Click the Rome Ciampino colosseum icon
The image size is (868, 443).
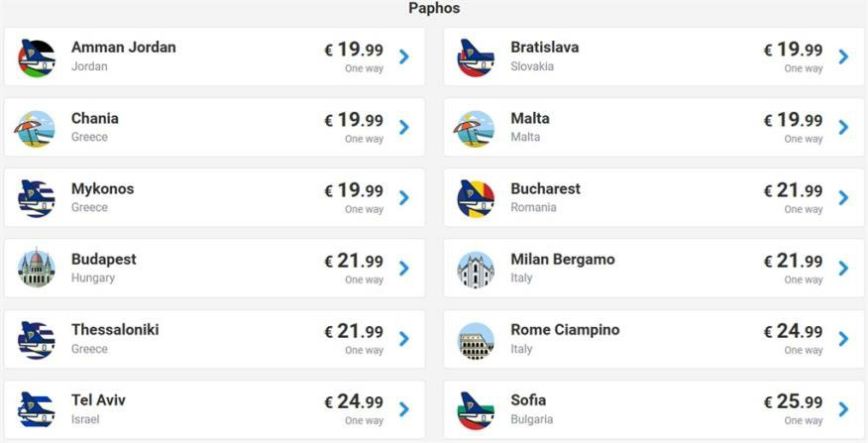(476, 339)
